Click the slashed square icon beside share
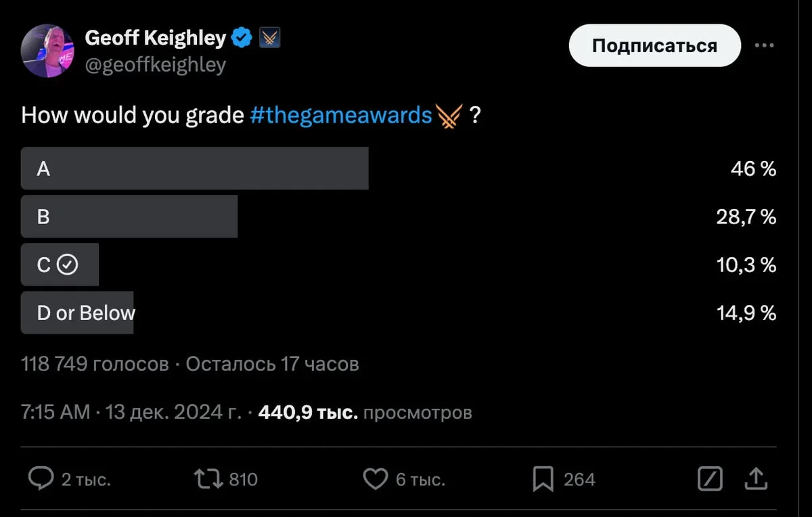 (x=710, y=479)
